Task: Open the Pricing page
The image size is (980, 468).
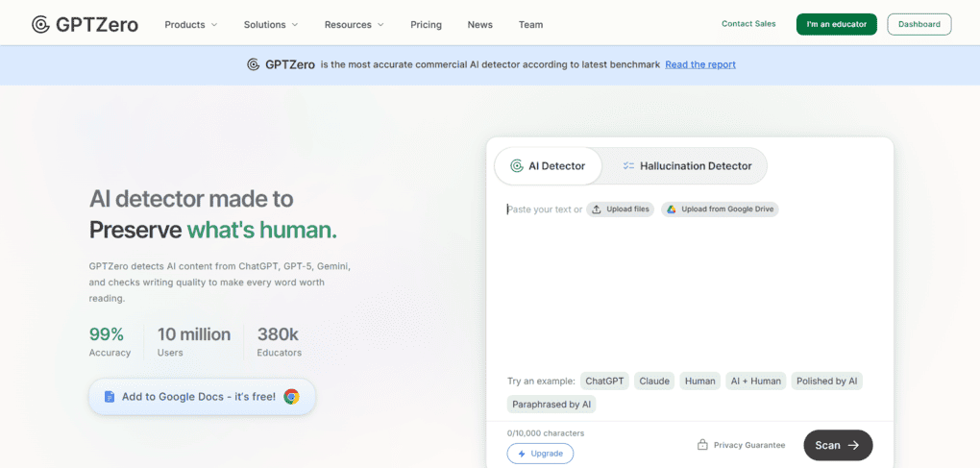Action: click(426, 25)
